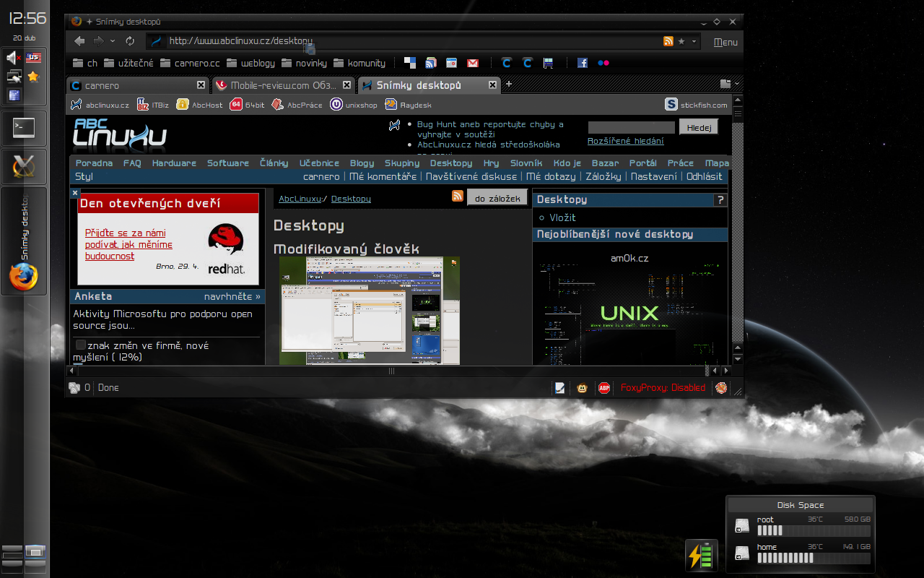Click the US keyboard layout flag icon
Screen dimensions: 924x578
pos(33,56)
